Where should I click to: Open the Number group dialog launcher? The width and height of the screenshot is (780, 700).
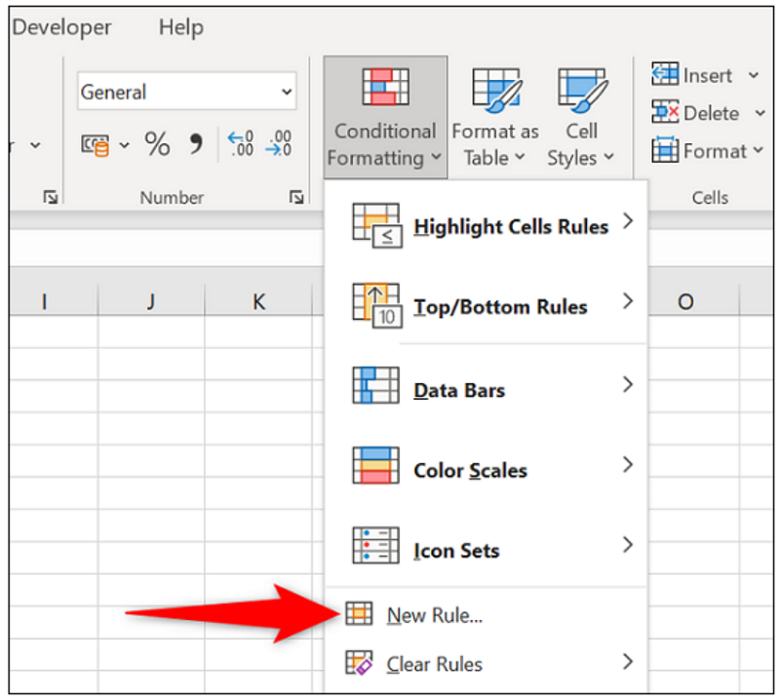[x=296, y=198]
